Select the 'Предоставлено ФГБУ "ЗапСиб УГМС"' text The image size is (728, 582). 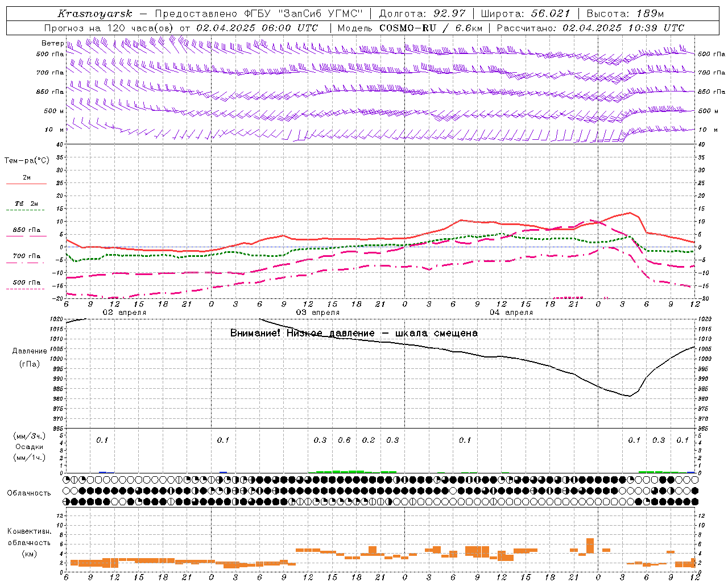coord(259,14)
